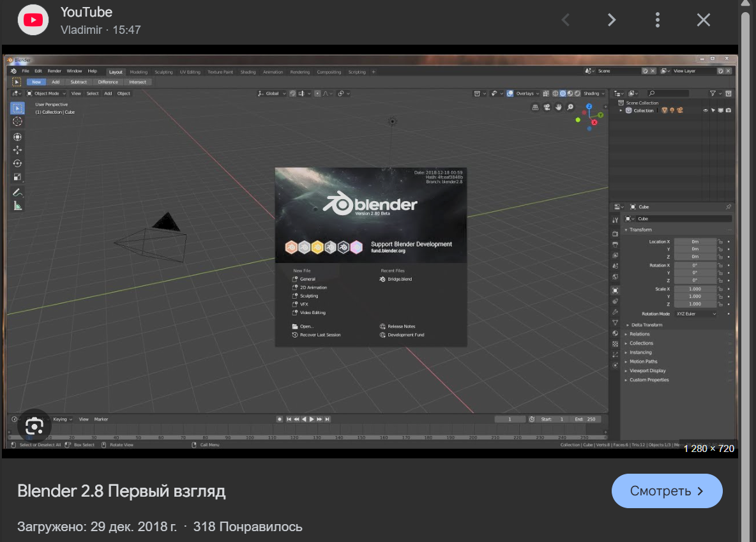Select the Cursor tool in Blender toolbar
This screenshot has width=756, height=542.
pyautogui.click(x=17, y=121)
